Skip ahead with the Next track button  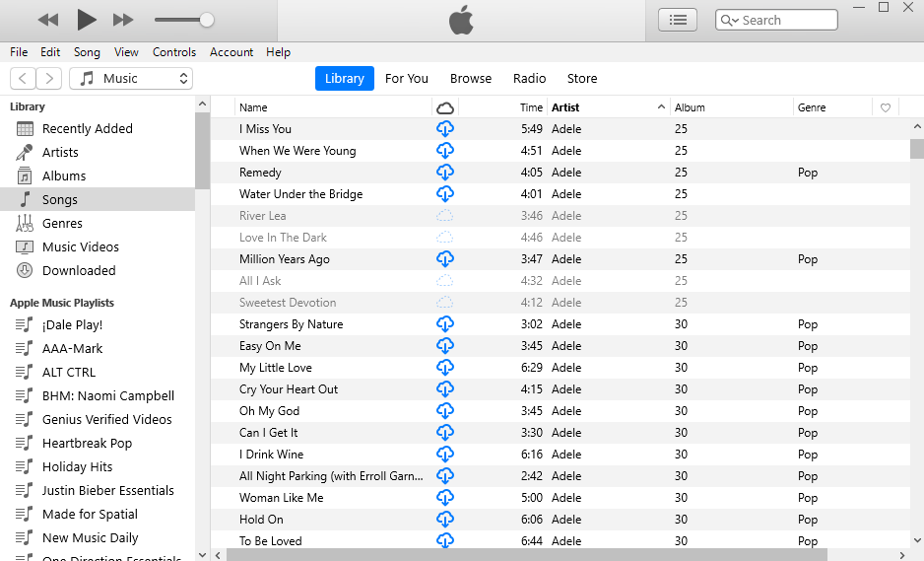pyautogui.click(x=123, y=20)
